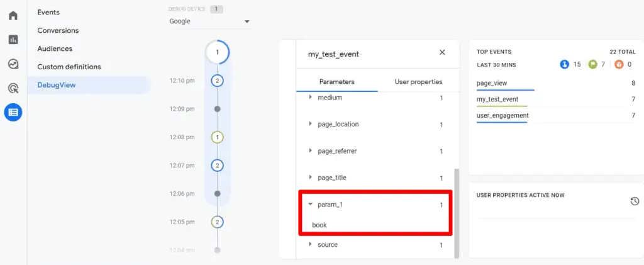Click the green conversions flag icon showing 7
Screen dimensions: 644x265
592,64
